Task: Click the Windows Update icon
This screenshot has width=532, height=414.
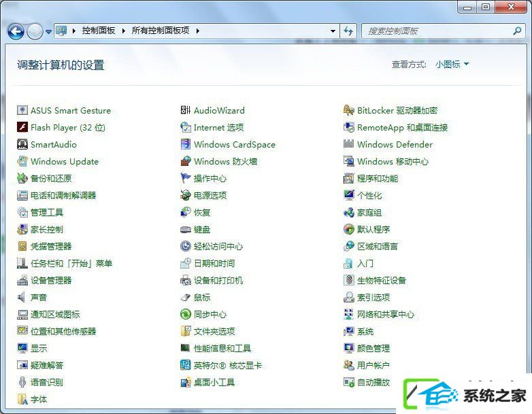Action: click(x=22, y=161)
